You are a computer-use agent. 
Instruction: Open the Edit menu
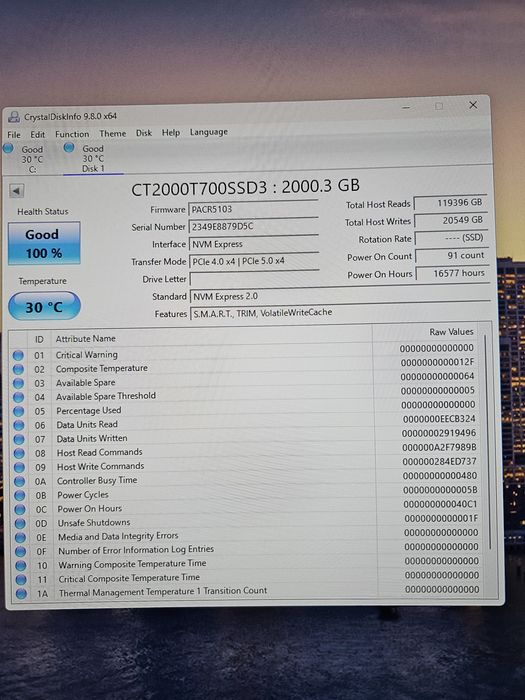click(x=38, y=134)
